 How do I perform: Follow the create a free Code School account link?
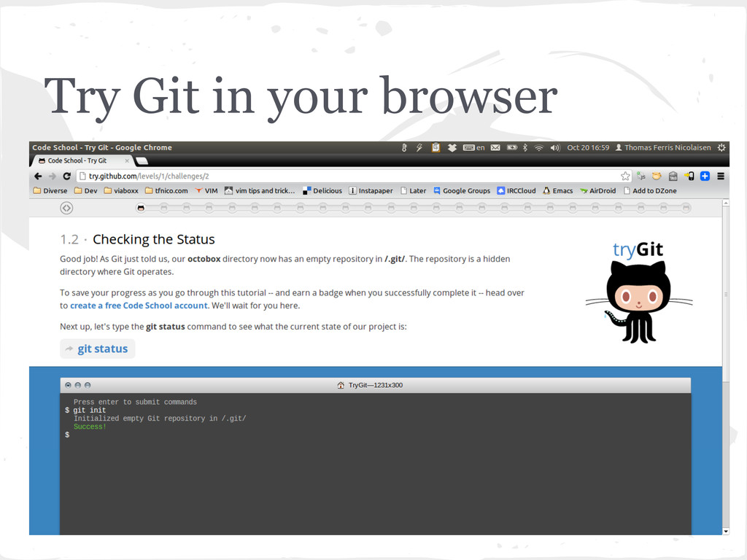click(139, 306)
